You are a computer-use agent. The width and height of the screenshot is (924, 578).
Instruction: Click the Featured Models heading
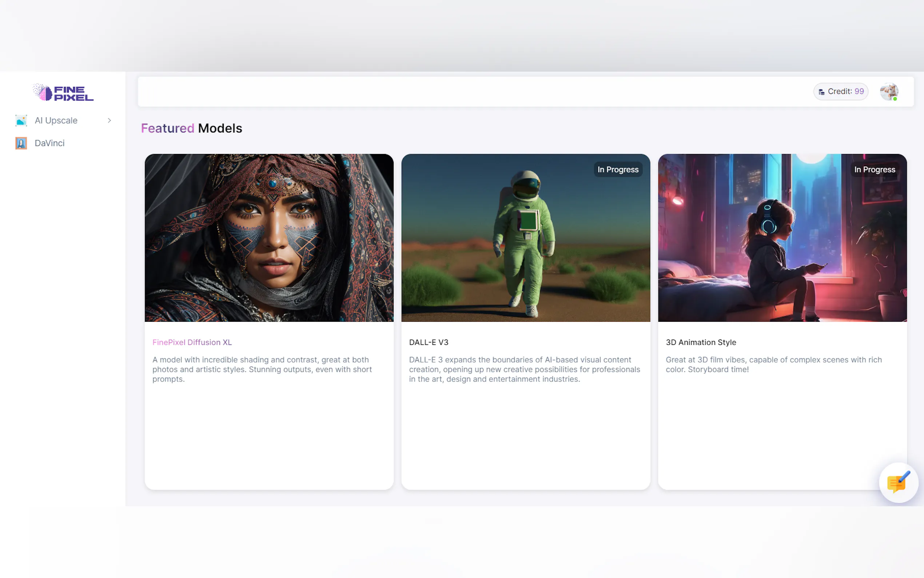coord(191,128)
